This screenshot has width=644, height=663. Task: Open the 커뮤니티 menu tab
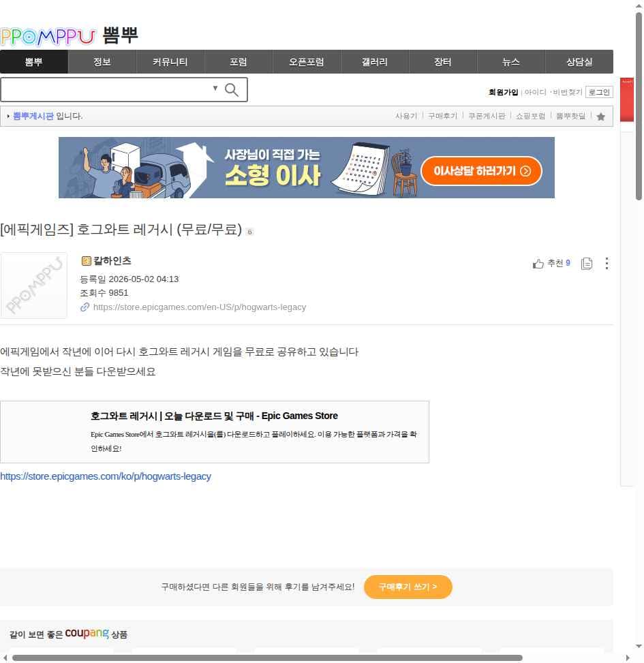(x=170, y=62)
